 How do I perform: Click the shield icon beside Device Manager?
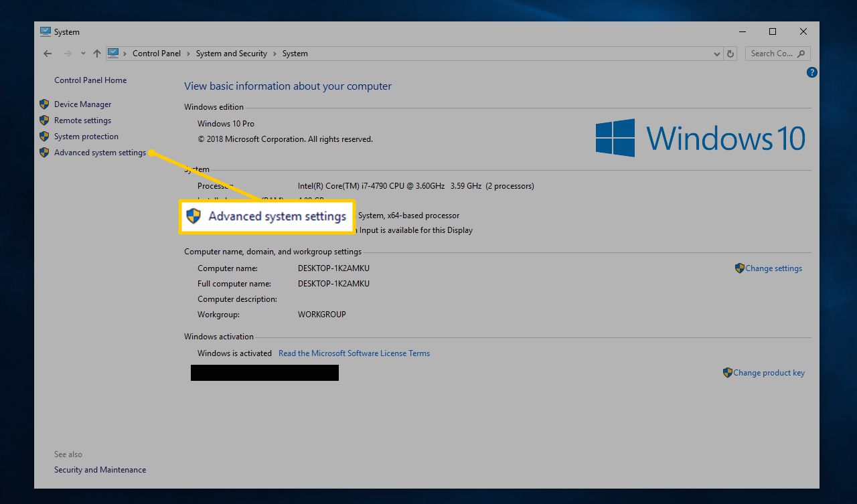tap(44, 104)
